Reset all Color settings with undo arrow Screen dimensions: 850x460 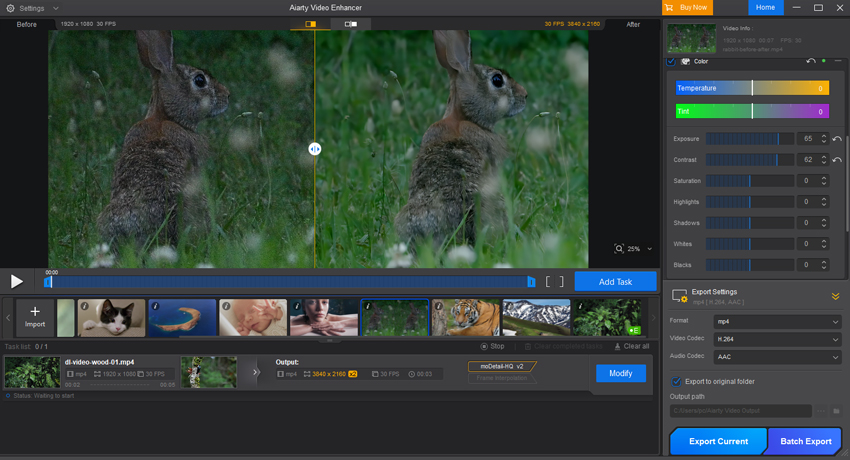(810, 61)
